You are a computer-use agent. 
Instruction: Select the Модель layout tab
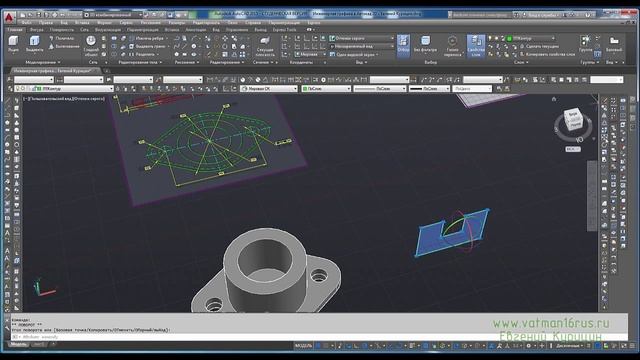[x=18, y=345]
